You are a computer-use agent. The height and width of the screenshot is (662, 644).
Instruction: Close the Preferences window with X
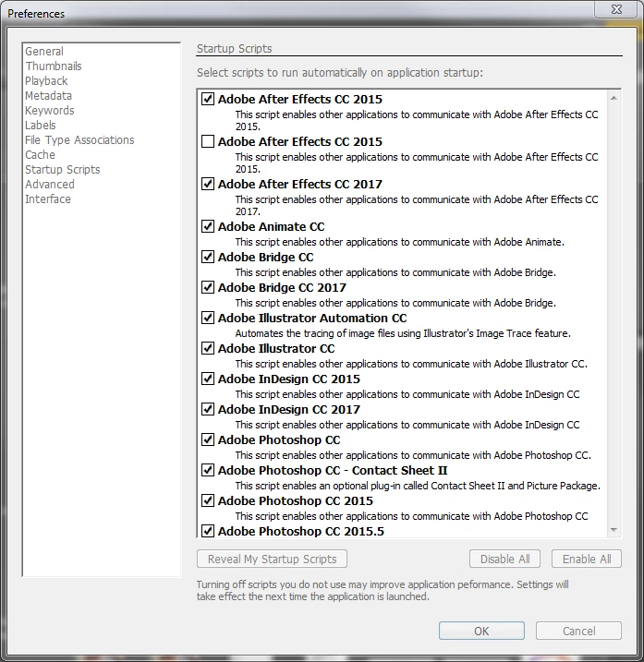616,9
